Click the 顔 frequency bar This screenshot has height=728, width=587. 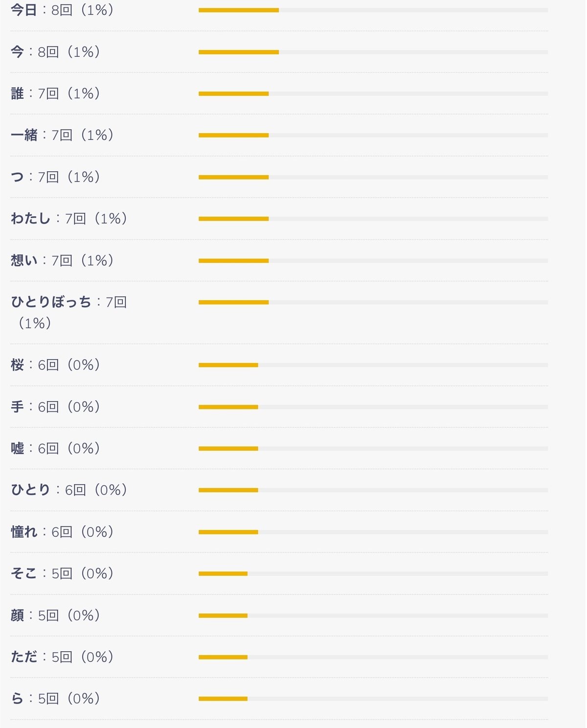click(x=223, y=615)
